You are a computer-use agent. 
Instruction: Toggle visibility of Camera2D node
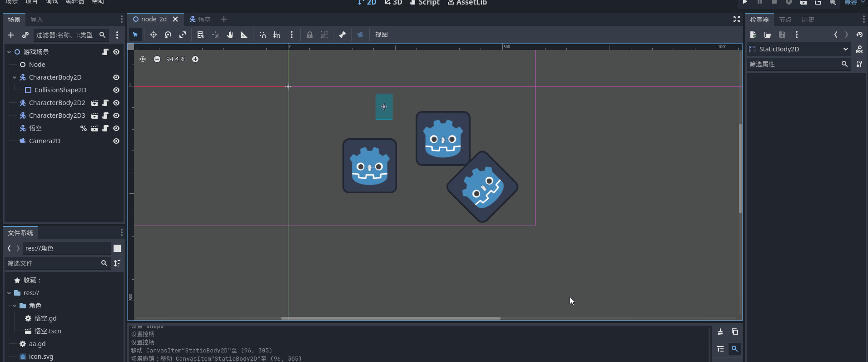[116, 141]
